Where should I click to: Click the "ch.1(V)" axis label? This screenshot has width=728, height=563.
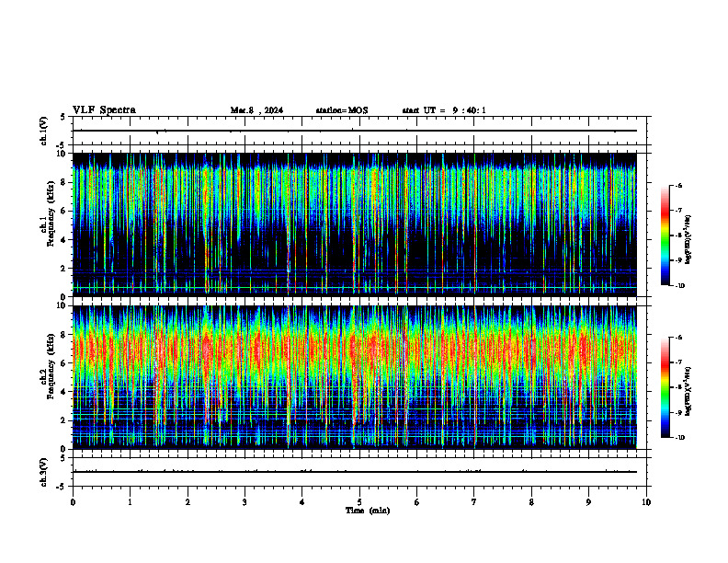(x=44, y=131)
